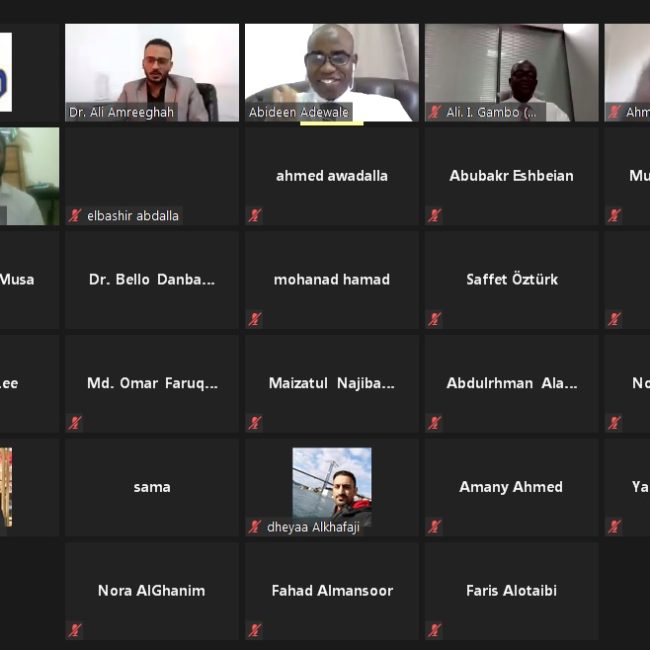This screenshot has width=650, height=650.
Task: Select Abideen Adewale's active speaker video
Action: click(x=332, y=73)
